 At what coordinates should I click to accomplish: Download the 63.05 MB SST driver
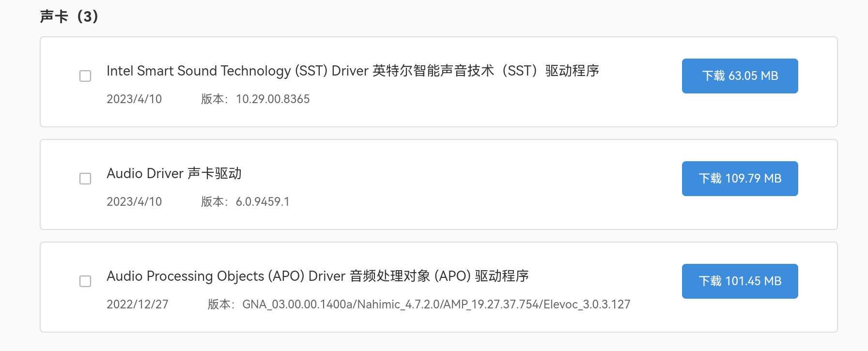(x=740, y=76)
